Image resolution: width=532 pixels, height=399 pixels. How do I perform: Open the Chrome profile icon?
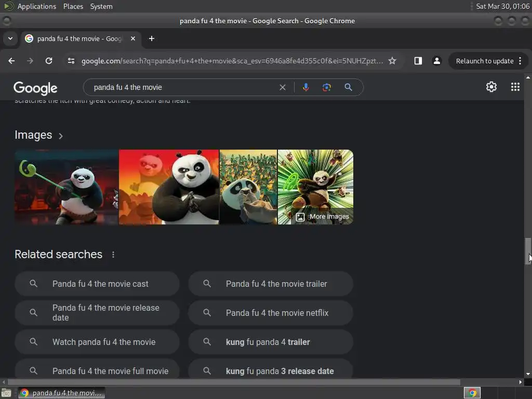[436, 61]
